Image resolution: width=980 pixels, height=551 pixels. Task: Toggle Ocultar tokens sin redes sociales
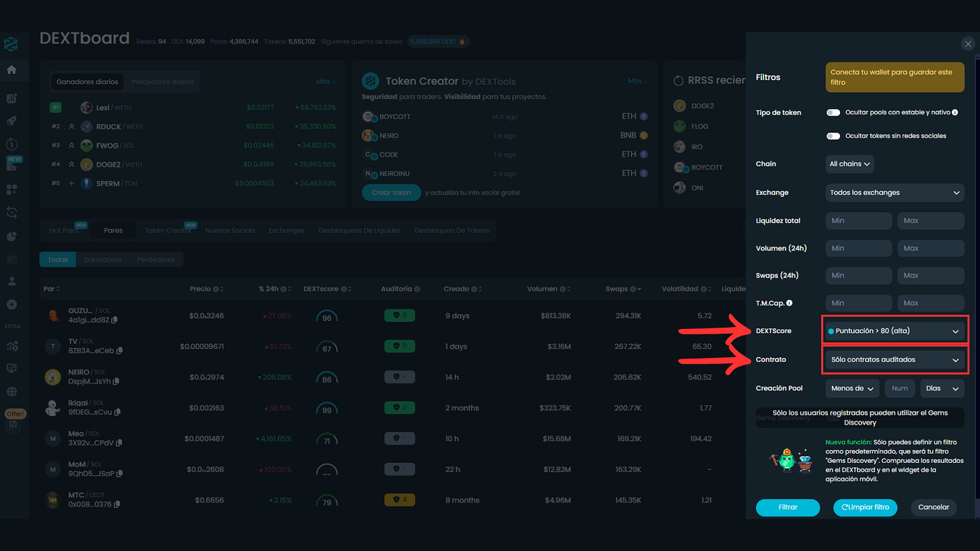click(833, 136)
